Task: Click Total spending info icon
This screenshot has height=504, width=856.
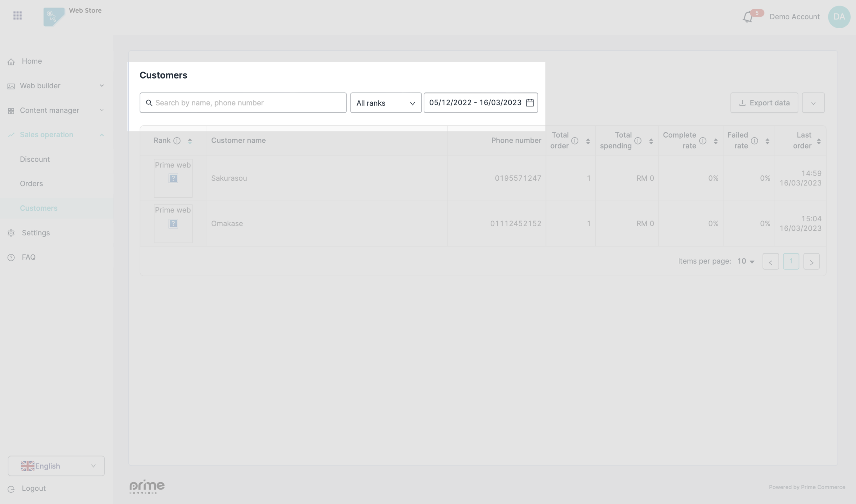Action: pyautogui.click(x=638, y=141)
